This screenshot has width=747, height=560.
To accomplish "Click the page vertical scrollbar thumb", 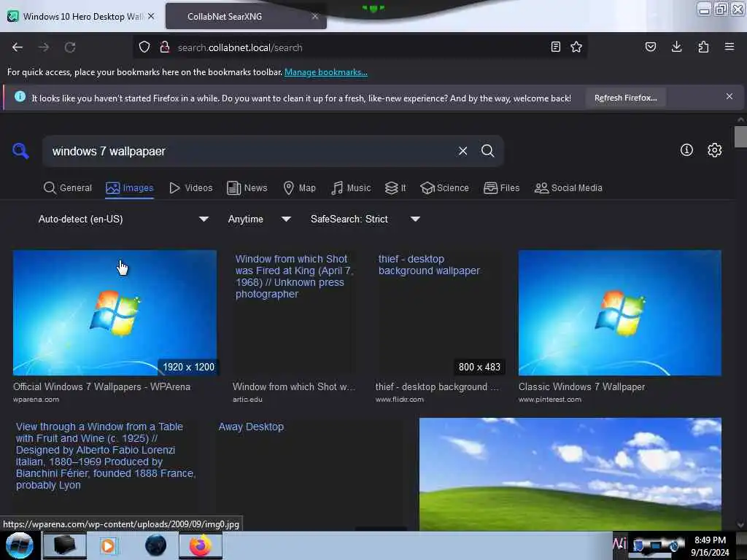I will [x=740, y=137].
